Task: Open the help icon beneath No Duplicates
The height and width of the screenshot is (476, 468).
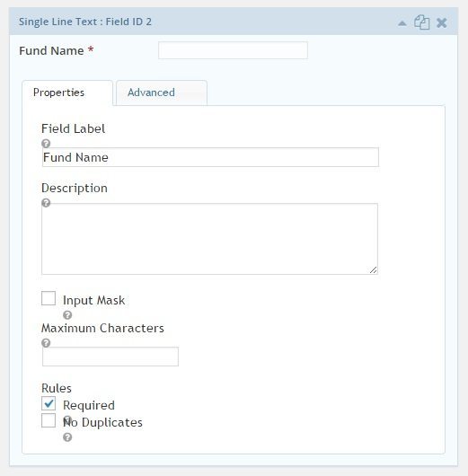Action: click(67, 437)
